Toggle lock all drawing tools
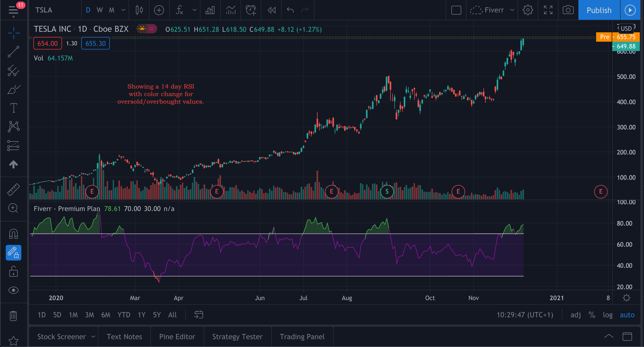 click(x=14, y=271)
